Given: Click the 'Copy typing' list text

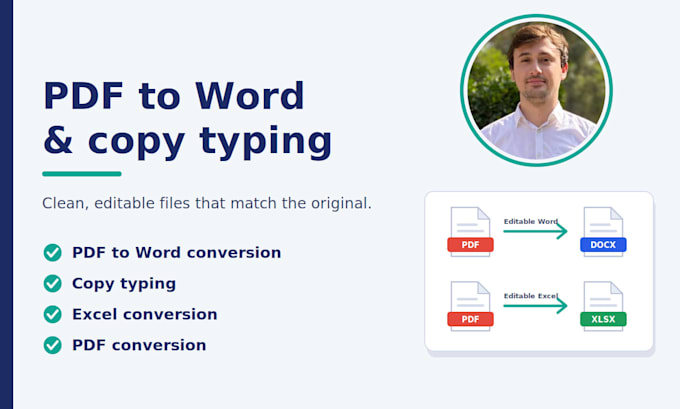Looking at the screenshot, I should tap(124, 284).
